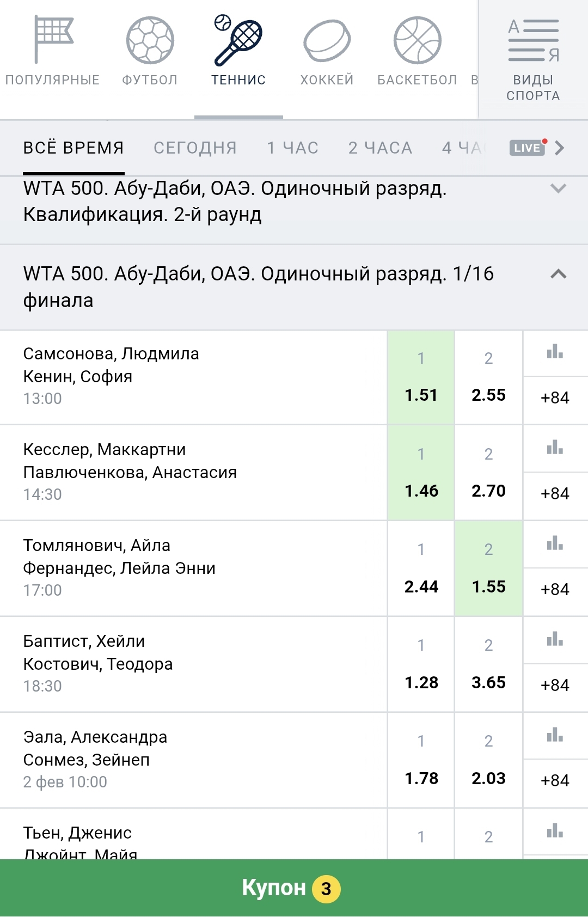
Task: Select the Football ball icon
Action: 150,41
